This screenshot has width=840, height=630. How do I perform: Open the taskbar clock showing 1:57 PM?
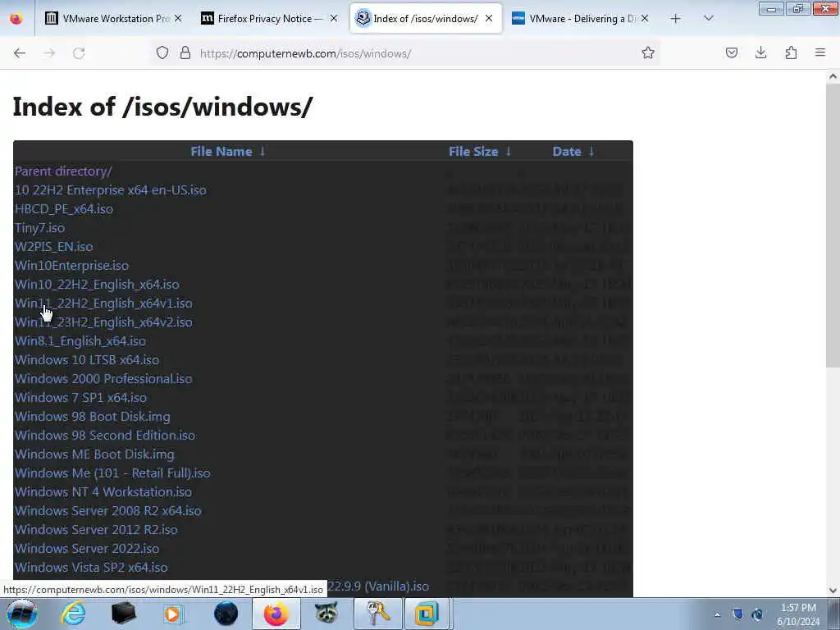click(x=798, y=614)
